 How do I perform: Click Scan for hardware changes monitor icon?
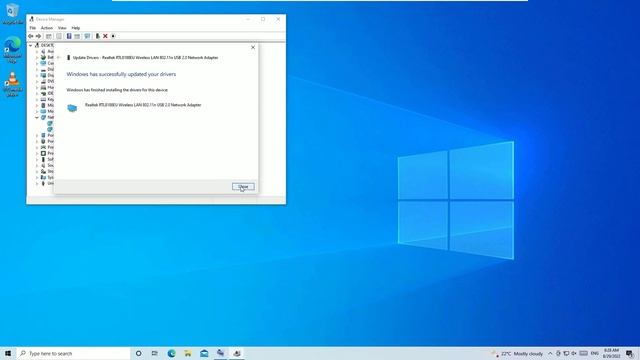(x=87, y=36)
